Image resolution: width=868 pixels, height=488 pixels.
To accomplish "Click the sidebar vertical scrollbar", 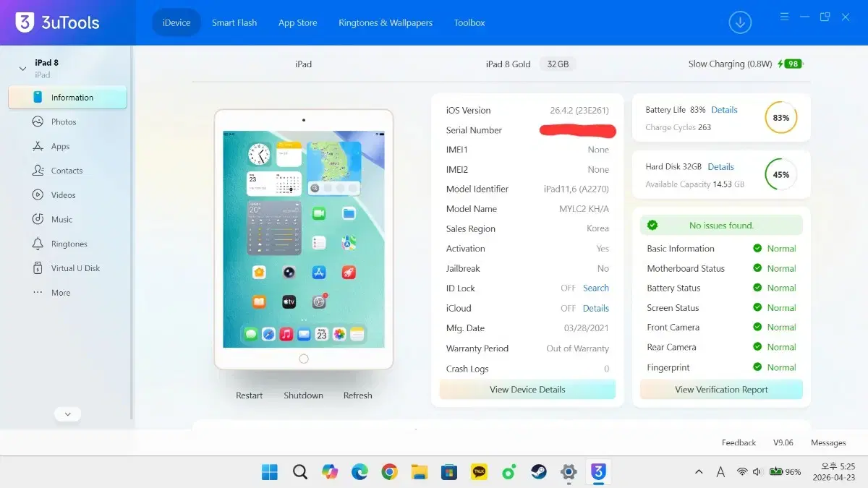I will 132,232.
